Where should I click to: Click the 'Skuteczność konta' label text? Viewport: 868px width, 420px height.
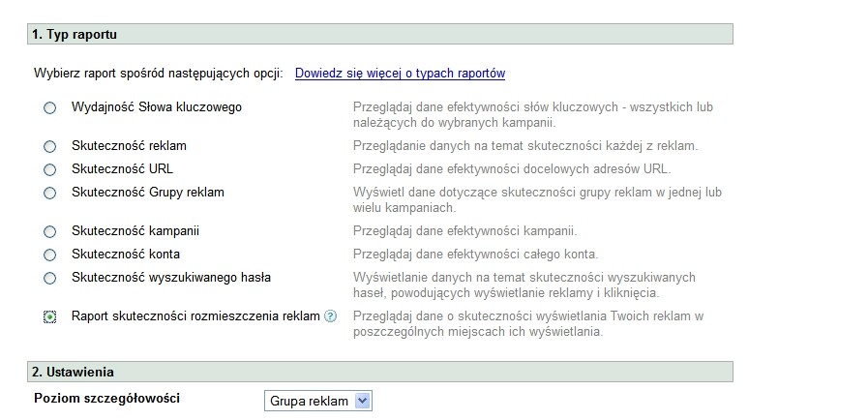(x=126, y=254)
